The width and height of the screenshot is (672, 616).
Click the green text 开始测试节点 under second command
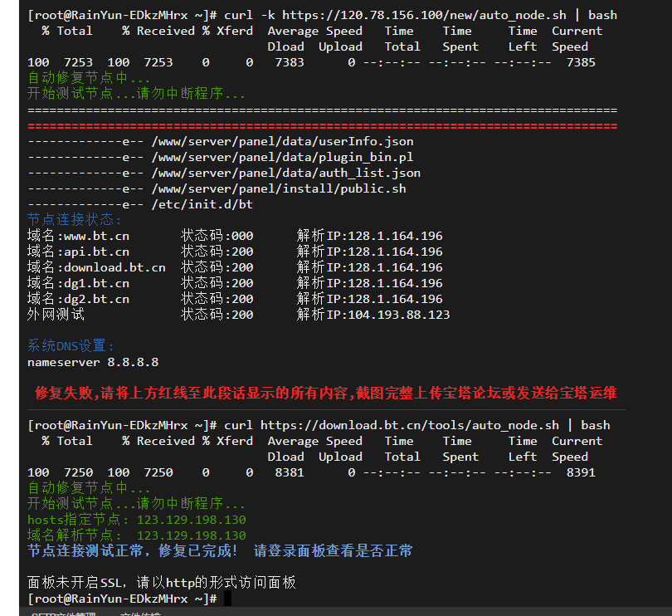pos(136,504)
